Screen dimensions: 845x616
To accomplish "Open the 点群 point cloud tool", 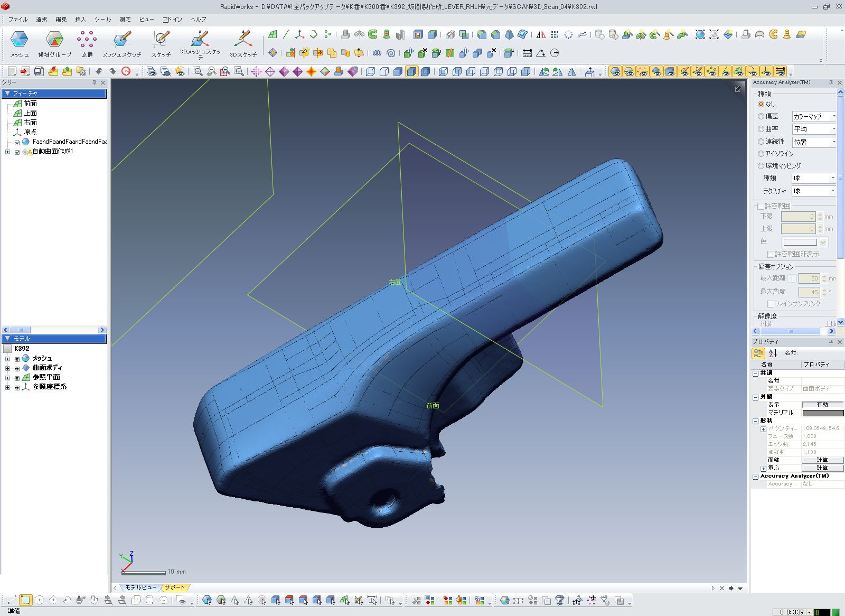I will tap(87, 43).
